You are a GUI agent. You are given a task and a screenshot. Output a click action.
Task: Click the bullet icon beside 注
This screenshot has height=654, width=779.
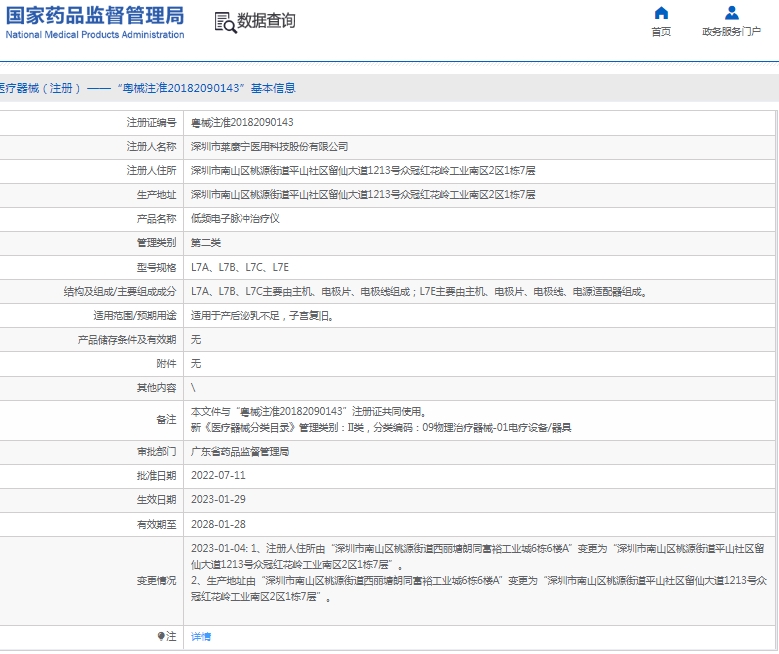(161, 636)
